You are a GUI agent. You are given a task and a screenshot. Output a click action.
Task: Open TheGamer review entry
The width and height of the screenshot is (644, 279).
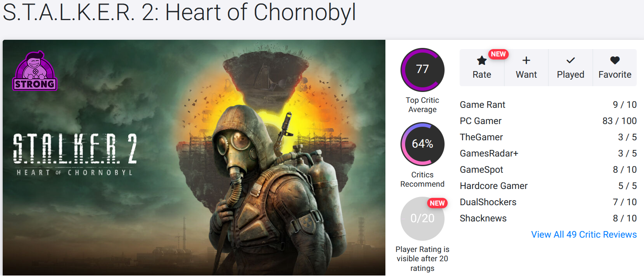tap(548, 137)
